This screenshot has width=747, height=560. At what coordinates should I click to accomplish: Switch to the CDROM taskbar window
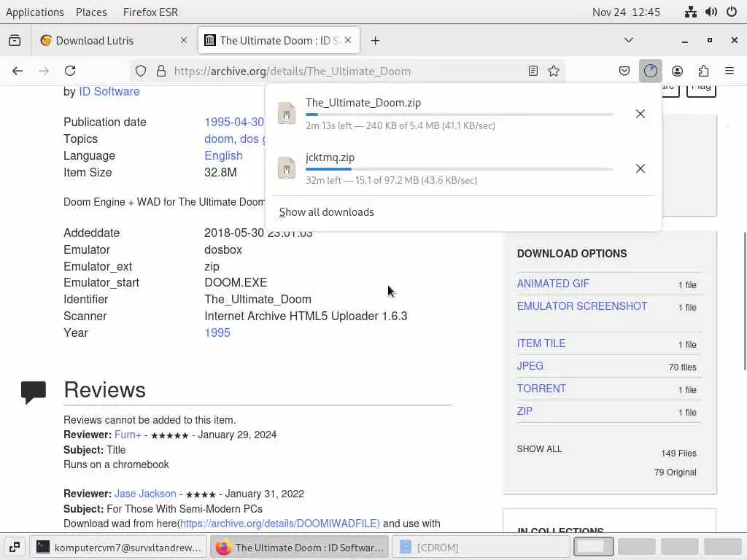481,547
